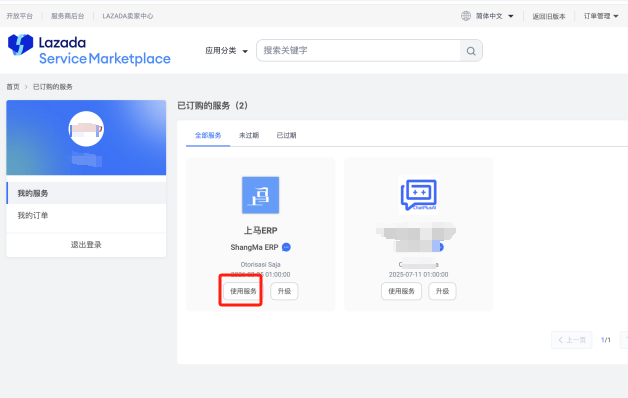Image resolution: width=628 pixels, height=398 pixels.
Task: Click the chat bubble beside ShangMa ERP
Action: (x=286, y=247)
